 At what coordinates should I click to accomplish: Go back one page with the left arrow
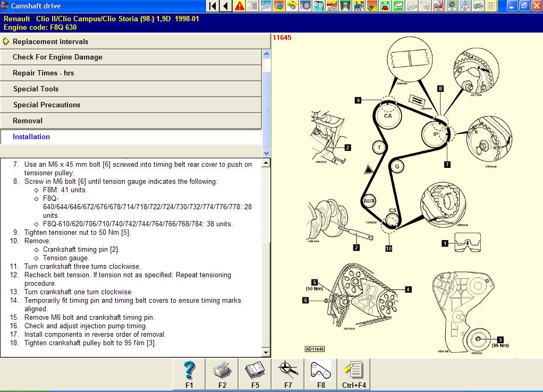tap(226, 6)
